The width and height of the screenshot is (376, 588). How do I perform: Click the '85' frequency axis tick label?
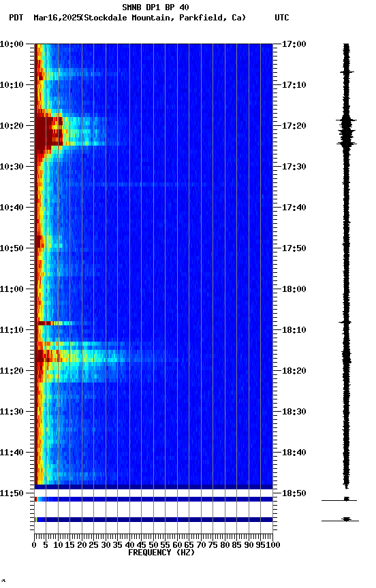coord(237,546)
